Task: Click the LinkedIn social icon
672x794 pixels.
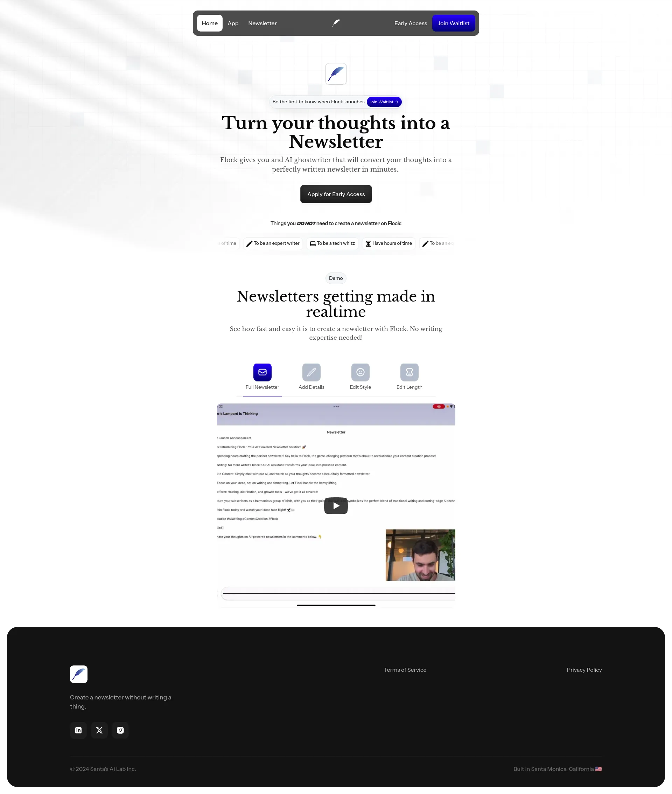Action: [x=79, y=730]
